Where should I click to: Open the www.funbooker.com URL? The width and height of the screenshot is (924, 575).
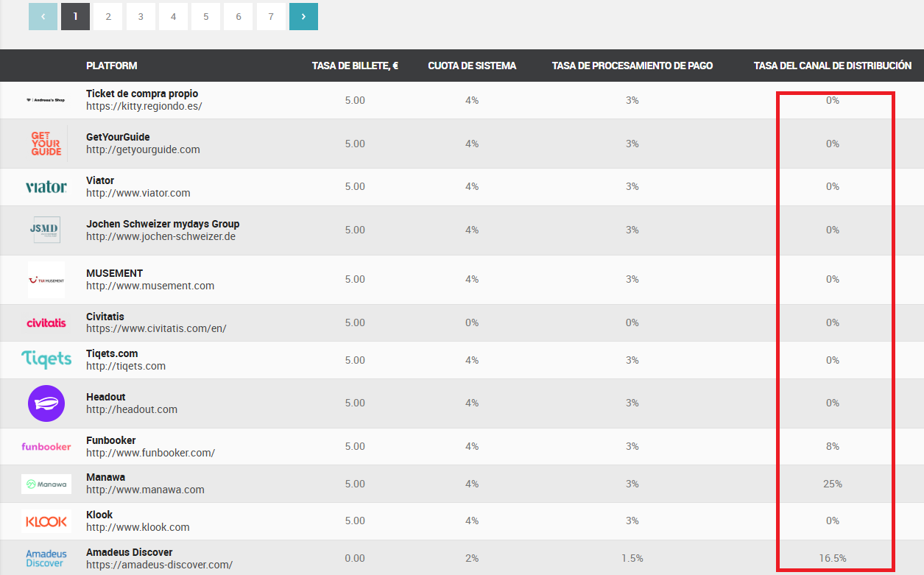150,453
